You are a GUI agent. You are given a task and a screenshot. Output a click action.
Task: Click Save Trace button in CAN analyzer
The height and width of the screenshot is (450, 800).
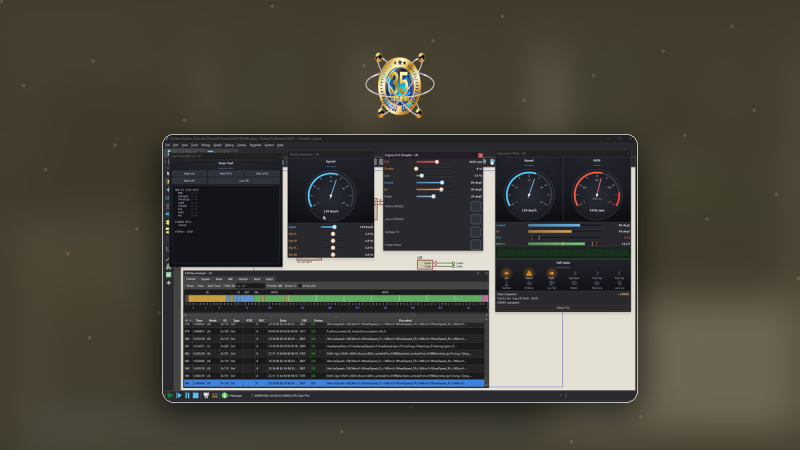214,286
